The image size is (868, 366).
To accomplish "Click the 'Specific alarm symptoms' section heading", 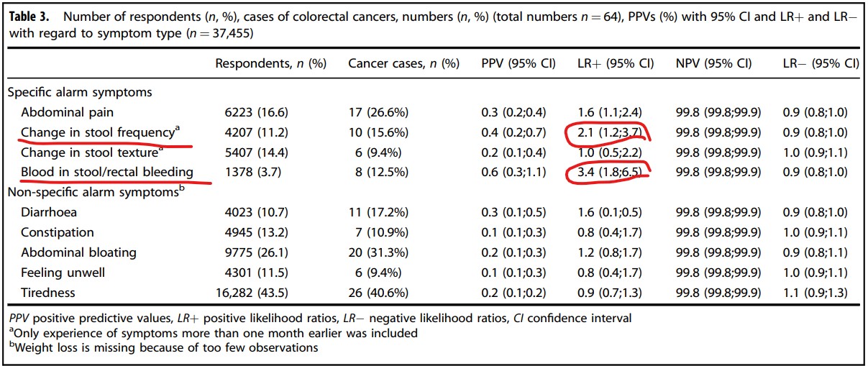I will [79, 92].
